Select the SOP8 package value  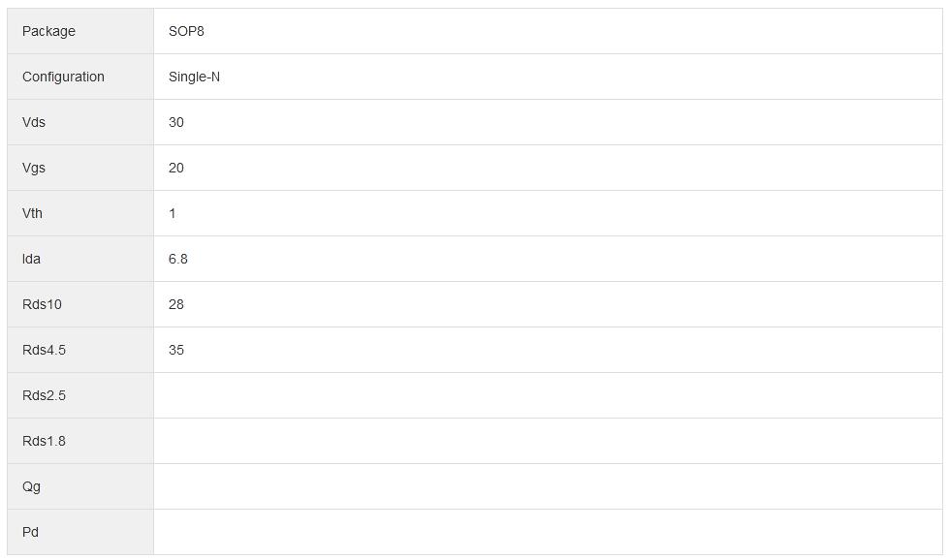(186, 31)
